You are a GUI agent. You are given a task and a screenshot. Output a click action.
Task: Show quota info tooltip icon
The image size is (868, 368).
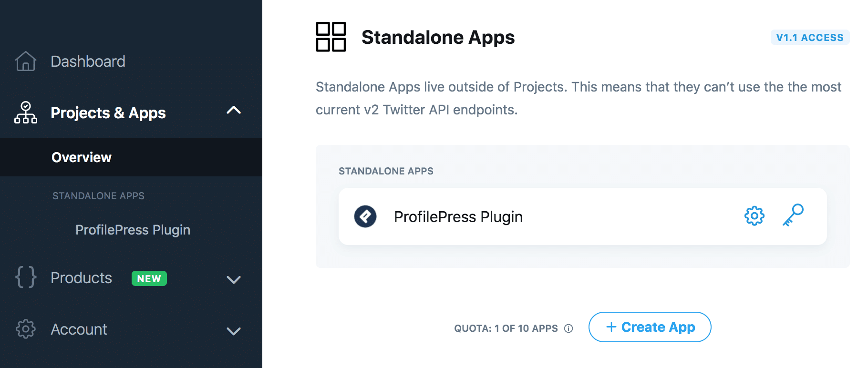(568, 328)
